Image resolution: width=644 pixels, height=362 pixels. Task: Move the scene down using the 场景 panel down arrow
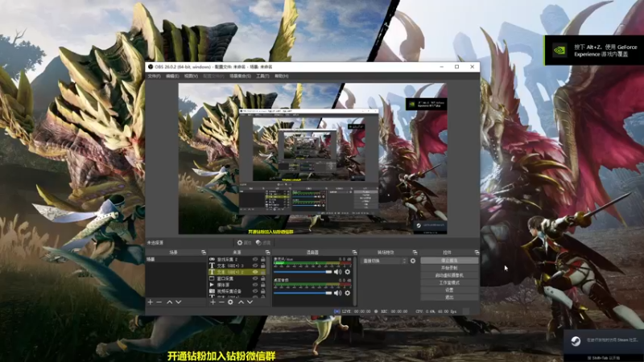click(179, 302)
